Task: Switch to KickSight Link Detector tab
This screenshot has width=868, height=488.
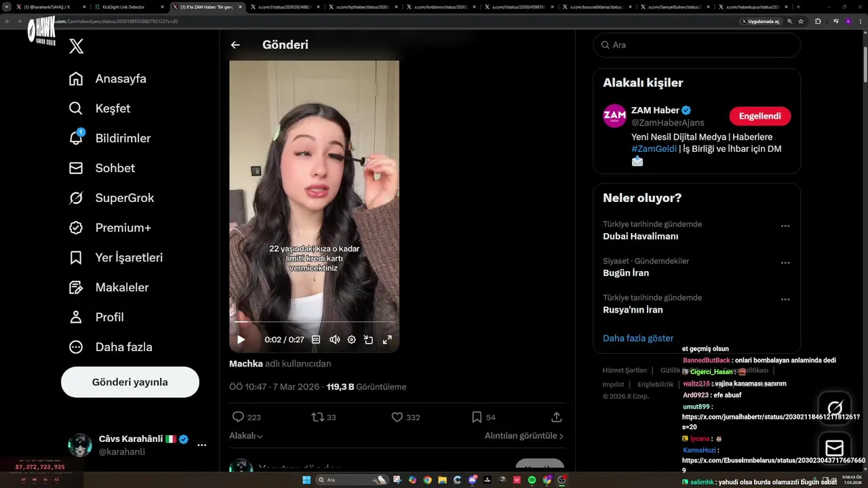Action: click(x=127, y=7)
